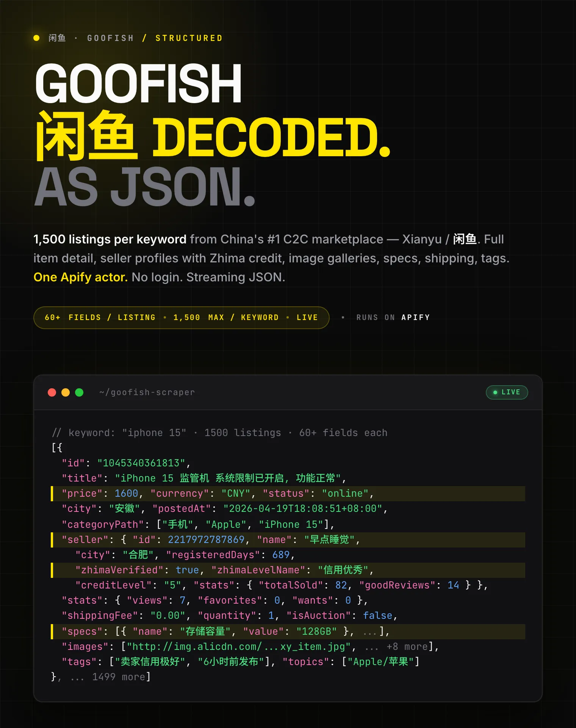
Task: Click the seller name "早点睡觉"
Action: point(330,540)
